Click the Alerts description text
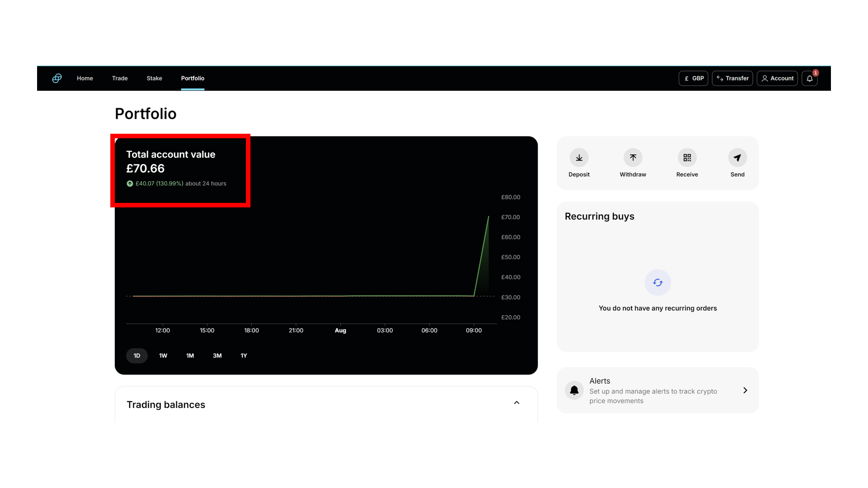 click(653, 396)
